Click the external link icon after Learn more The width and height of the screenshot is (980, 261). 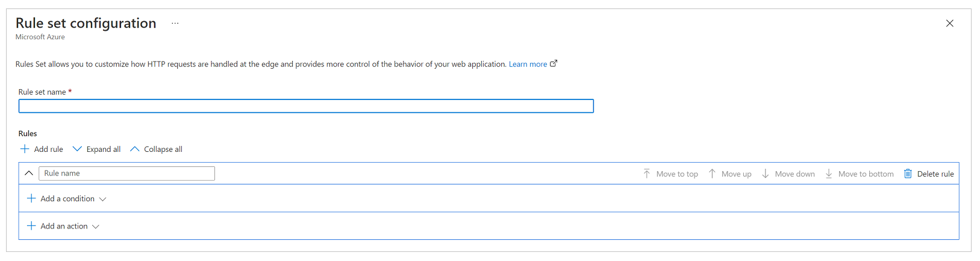(x=554, y=63)
